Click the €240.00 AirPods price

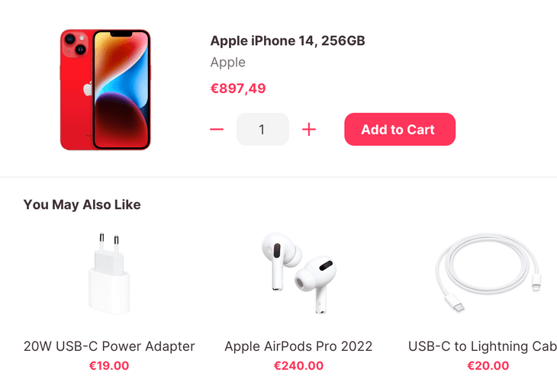298,366
